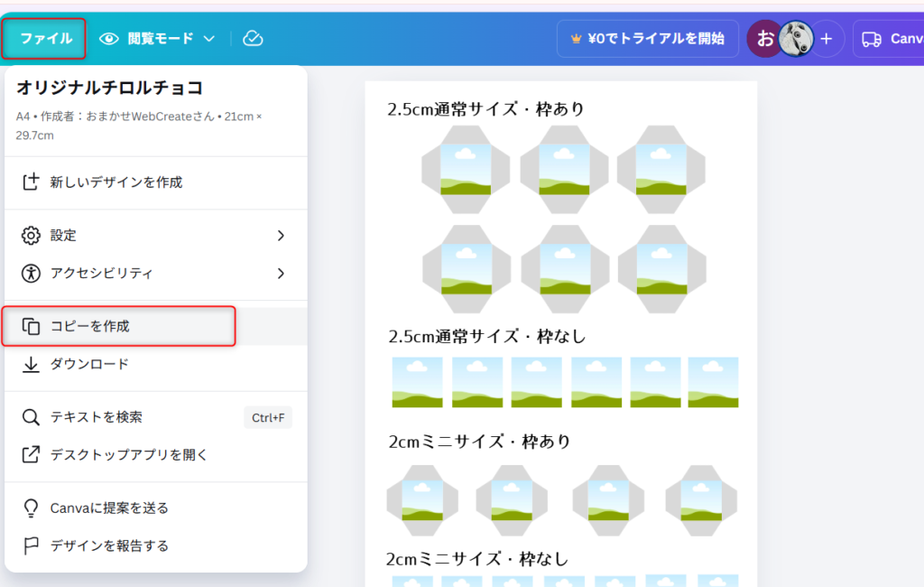The image size is (924, 587).
Task: Click the ダウンロード download option
Action: pyautogui.click(x=89, y=364)
